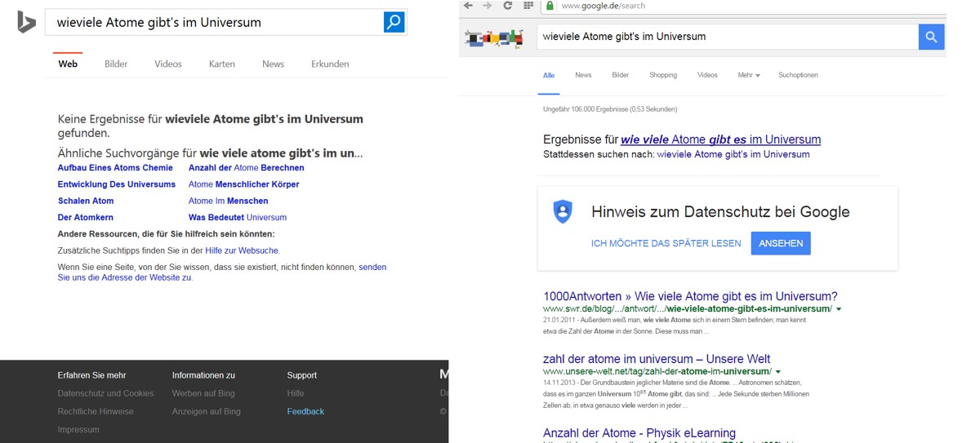This screenshot has height=443, width=980.
Task: Expand dropdown arrow beside the swr.de URL
Action: [x=839, y=310]
